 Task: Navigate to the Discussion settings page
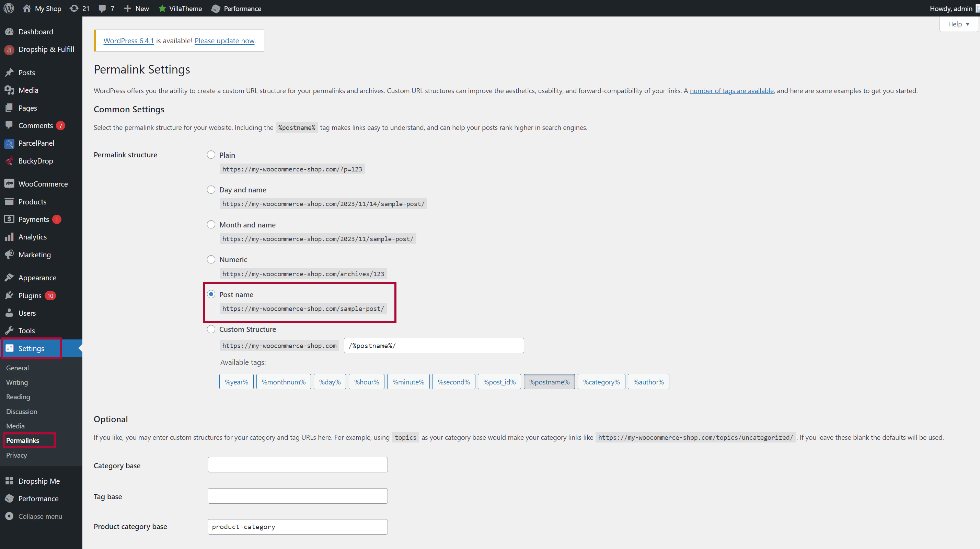(22, 411)
